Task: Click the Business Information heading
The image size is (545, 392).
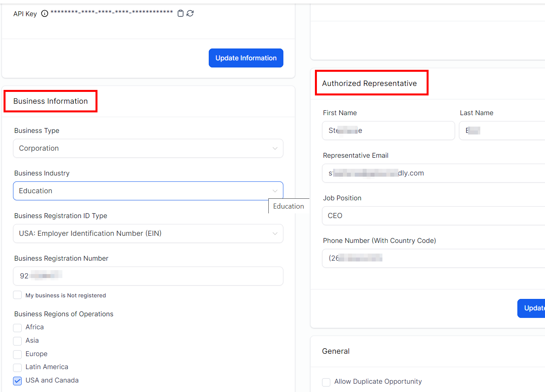Action: tap(51, 101)
